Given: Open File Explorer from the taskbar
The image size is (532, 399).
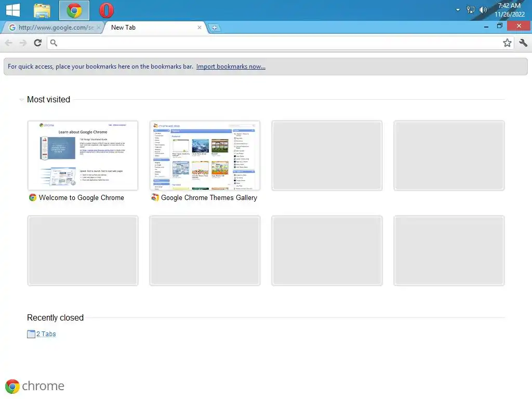Looking at the screenshot, I should [x=42, y=10].
